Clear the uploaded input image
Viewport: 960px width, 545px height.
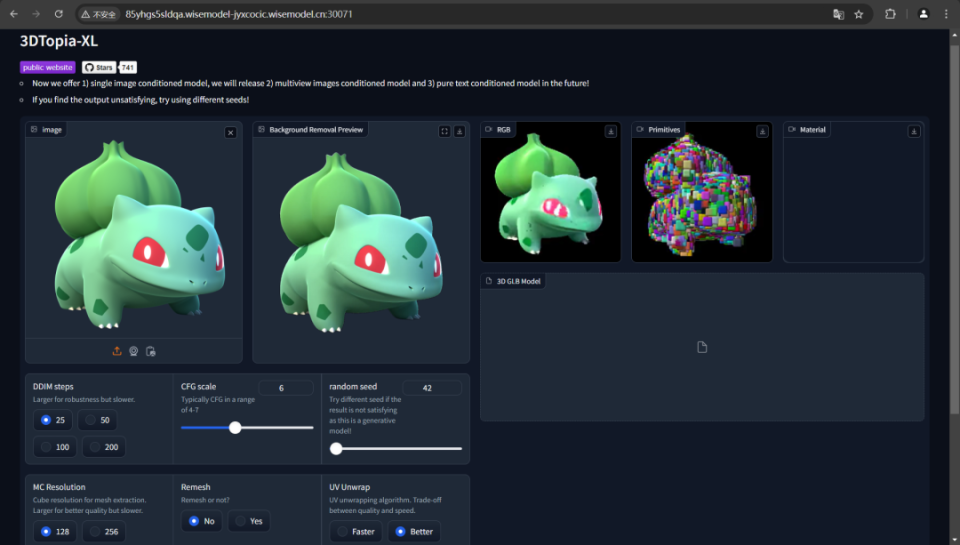[x=230, y=132]
